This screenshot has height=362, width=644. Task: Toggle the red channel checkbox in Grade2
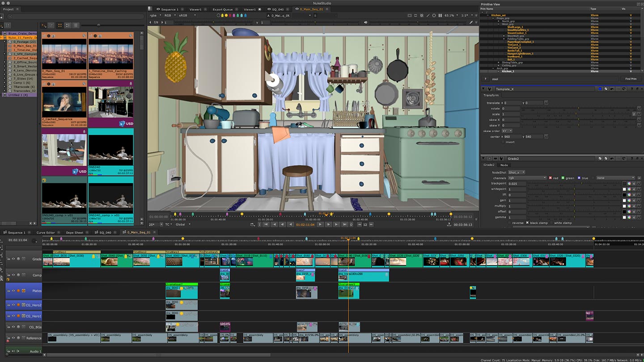[x=551, y=178]
